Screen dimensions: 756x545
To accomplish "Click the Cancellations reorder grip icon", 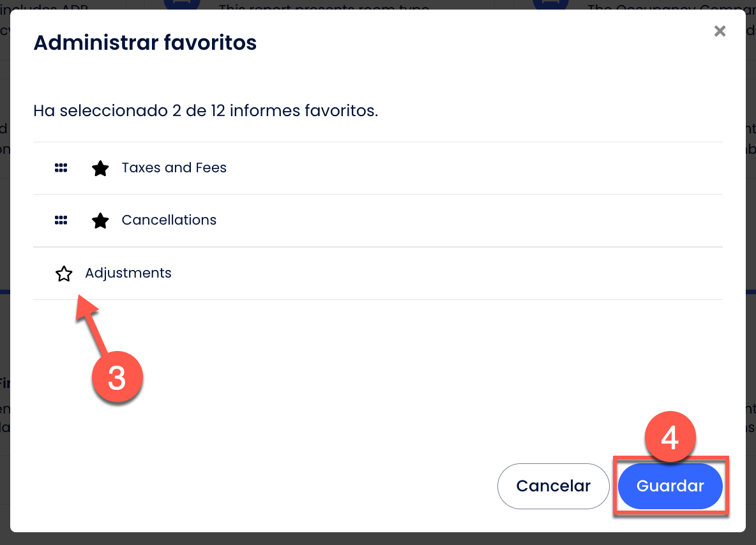I will 61,220.
